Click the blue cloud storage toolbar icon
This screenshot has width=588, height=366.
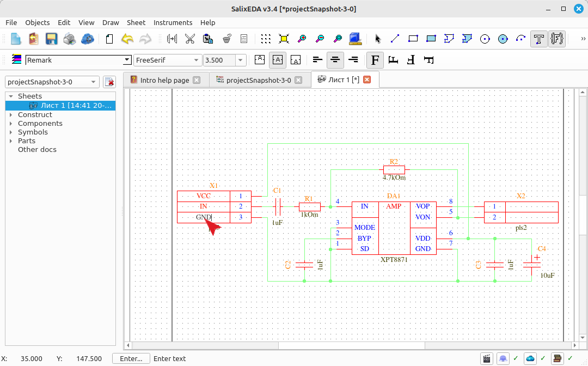coord(88,39)
